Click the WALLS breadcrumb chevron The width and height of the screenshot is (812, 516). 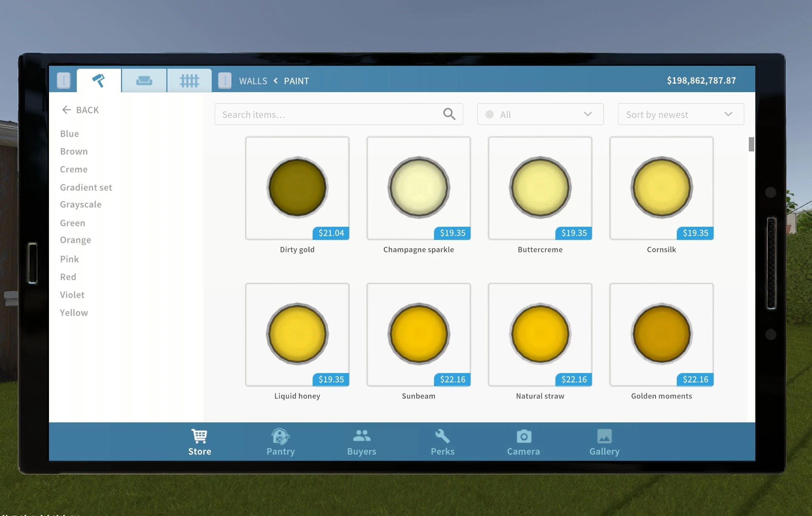[x=276, y=81]
